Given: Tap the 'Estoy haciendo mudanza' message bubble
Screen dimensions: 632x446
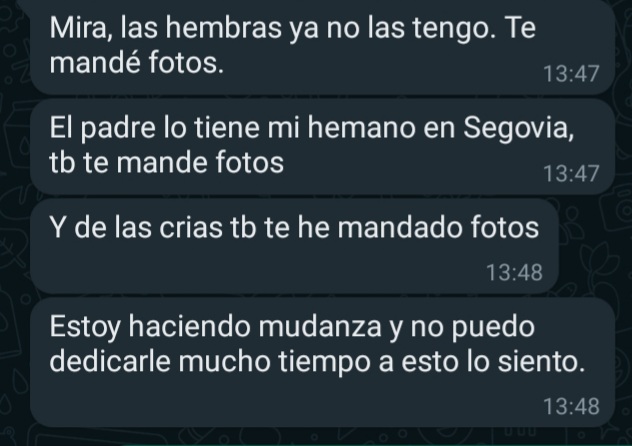Looking at the screenshot, I should (322, 362).
